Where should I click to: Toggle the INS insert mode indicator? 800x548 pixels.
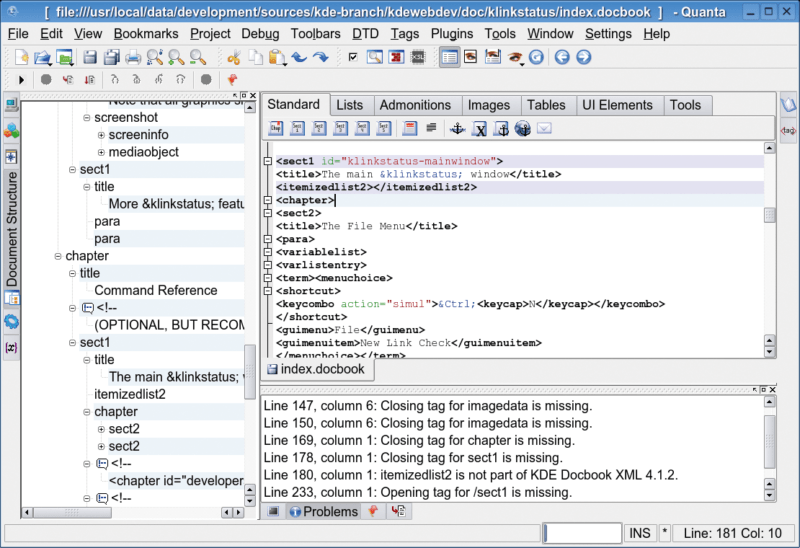click(x=639, y=533)
